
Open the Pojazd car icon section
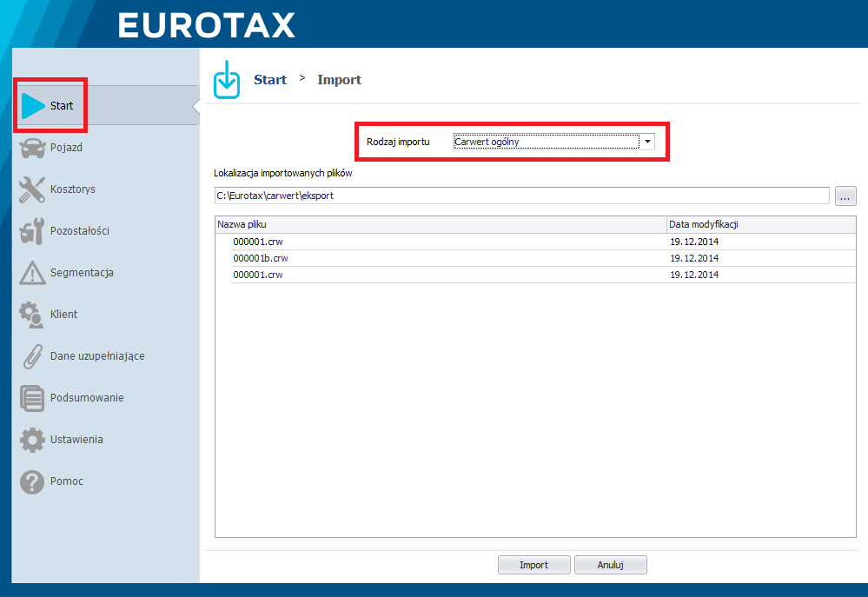(x=32, y=148)
